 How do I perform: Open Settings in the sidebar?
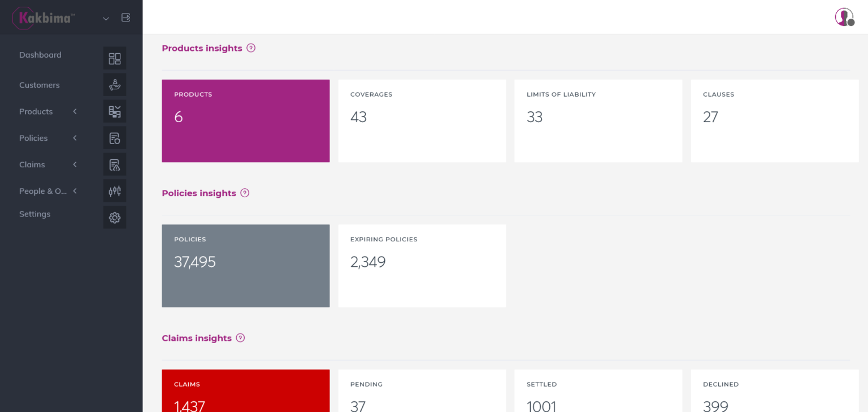(35, 214)
